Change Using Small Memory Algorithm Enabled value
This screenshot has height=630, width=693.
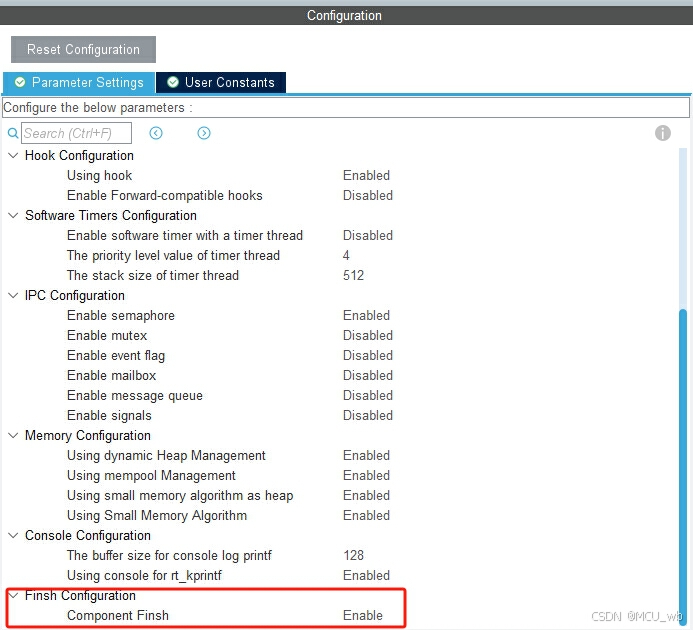[x=366, y=515]
